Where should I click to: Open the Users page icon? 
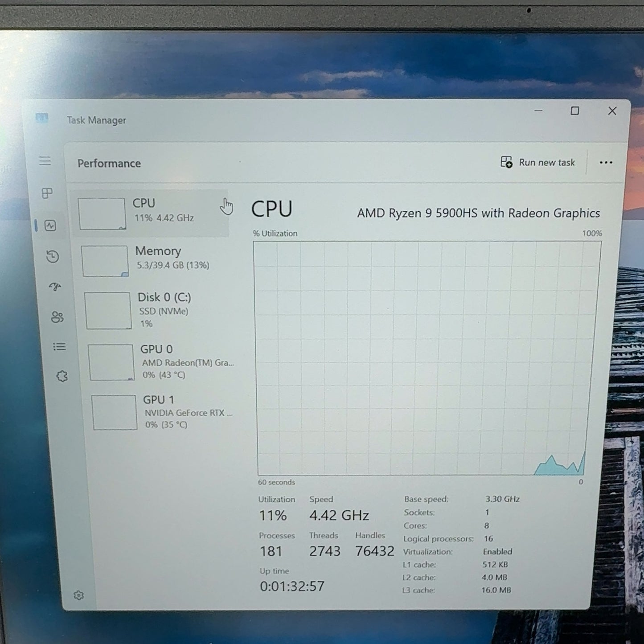pos(57,317)
